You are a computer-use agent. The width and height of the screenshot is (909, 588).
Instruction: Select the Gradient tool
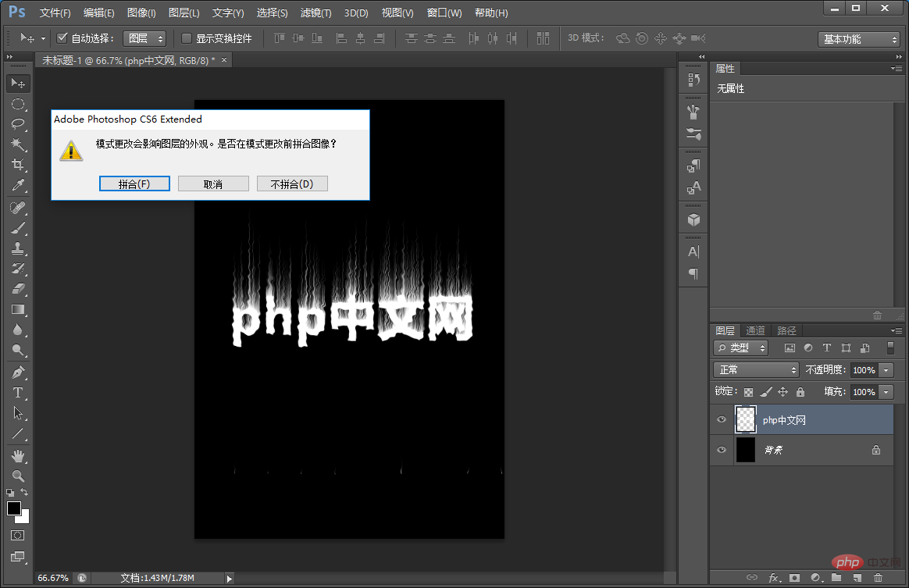pyautogui.click(x=18, y=309)
